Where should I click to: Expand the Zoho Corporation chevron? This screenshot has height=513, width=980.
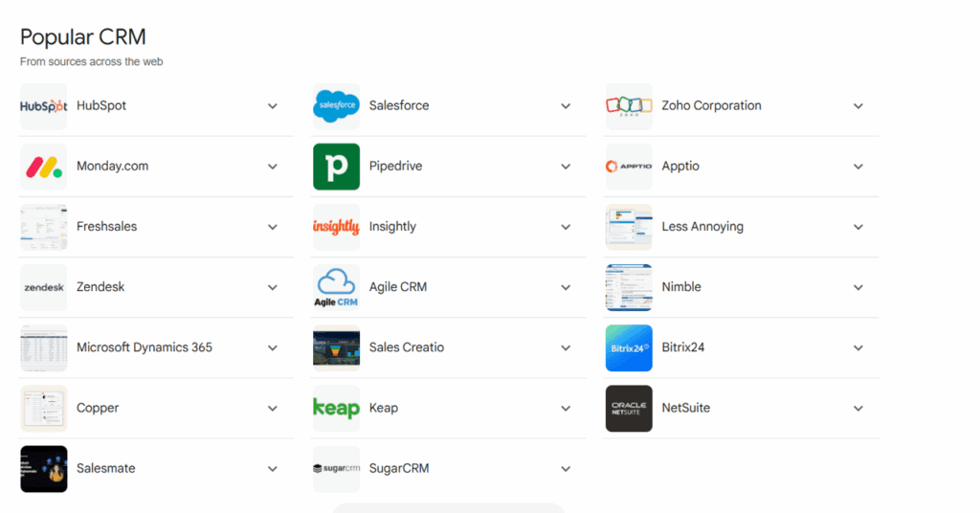click(858, 106)
